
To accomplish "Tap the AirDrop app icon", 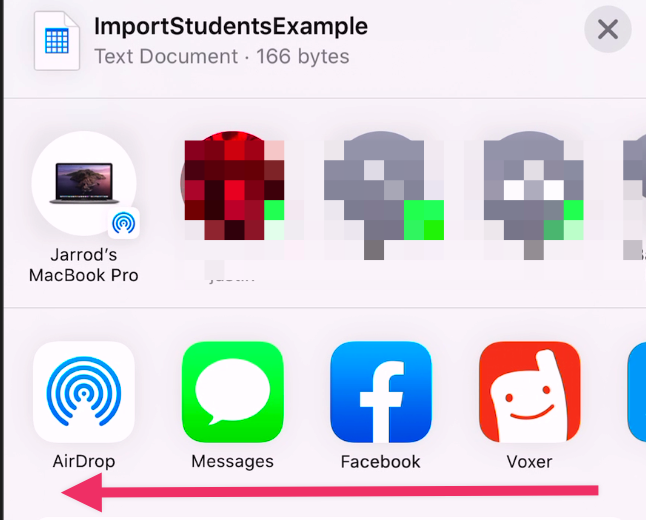I will [x=84, y=392].
